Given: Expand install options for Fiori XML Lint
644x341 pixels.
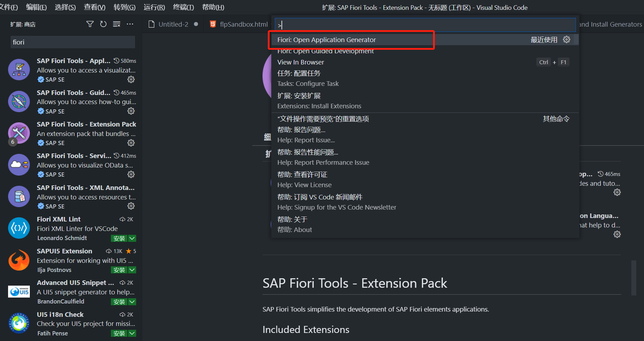Looking at the screenshot, I should coord(132,238).
